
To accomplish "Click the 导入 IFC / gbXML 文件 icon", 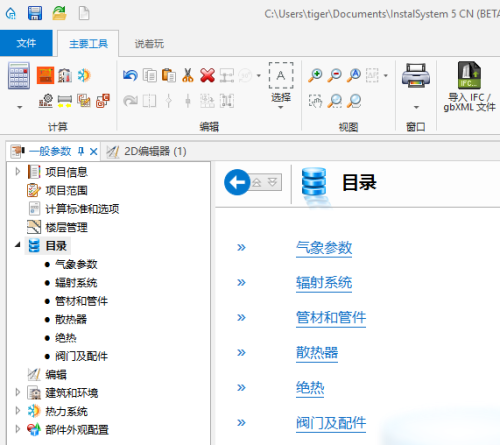I will (x=469, y=75).
